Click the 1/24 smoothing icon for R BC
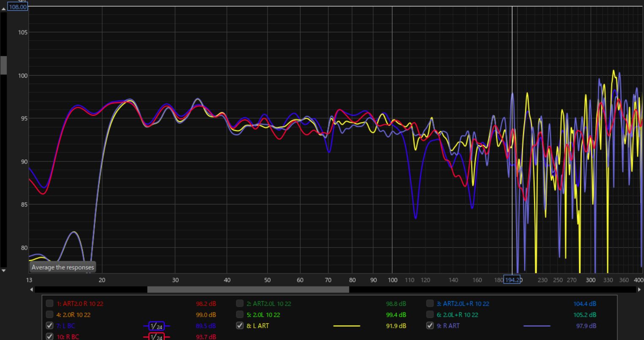 (156, 337)
